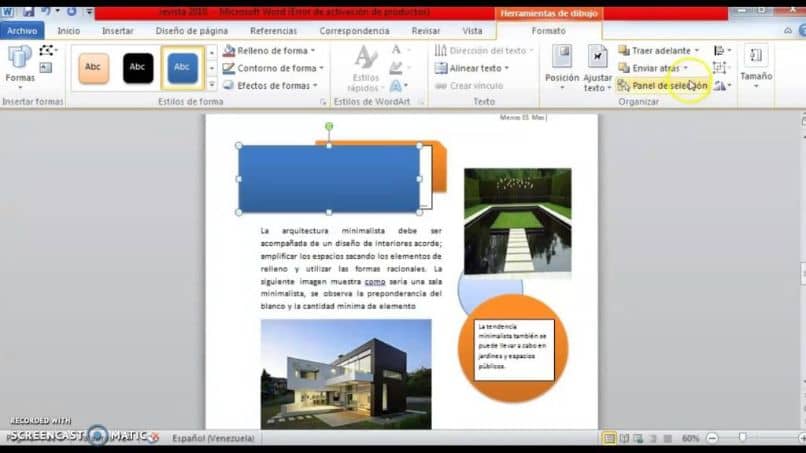806x453 pixels.
Task: Click the text box inside the orange circle
Action: [x=514, y=350]
